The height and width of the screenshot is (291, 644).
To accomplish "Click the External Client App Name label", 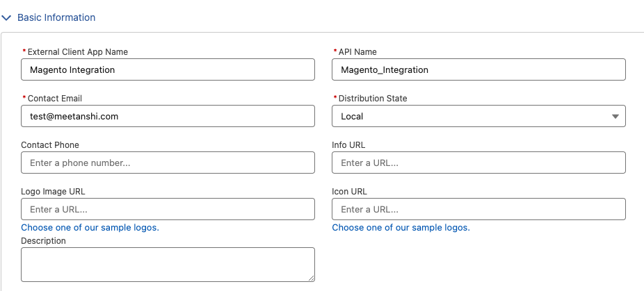I will (x=78, y=51).
